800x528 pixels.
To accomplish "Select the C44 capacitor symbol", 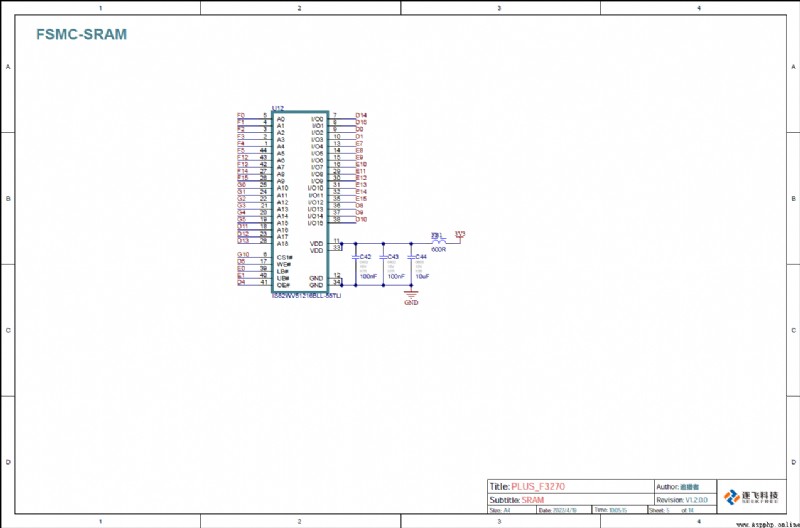I will tap(411, 258).
